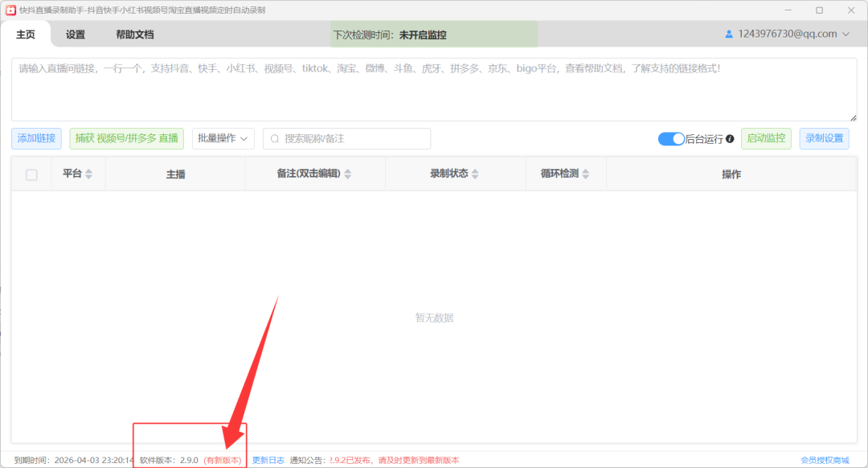The height and width of the screenshot is (468, 868).
Task: Click the 主播 column header
Action: click(175, 174)
